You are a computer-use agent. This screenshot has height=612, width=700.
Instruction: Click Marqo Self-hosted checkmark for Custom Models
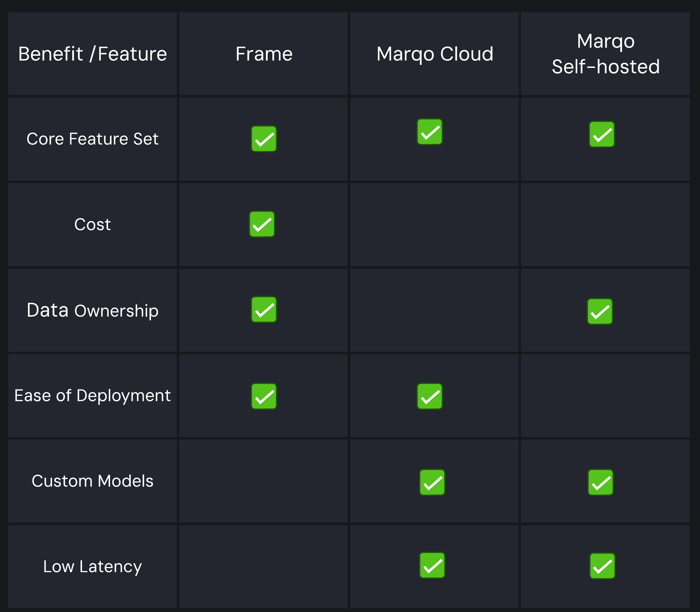[600, 482]
